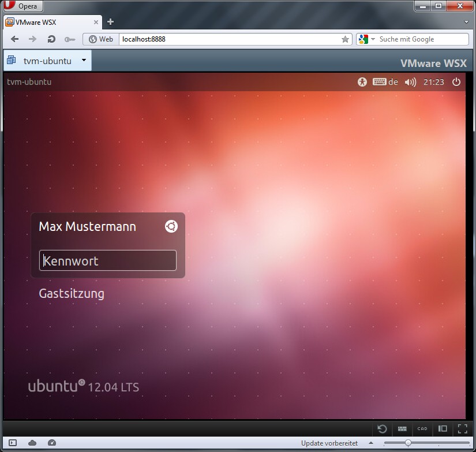Reload the page in Opera
Viewport: 476px width, 452px height.
click(x=51, y=39)
